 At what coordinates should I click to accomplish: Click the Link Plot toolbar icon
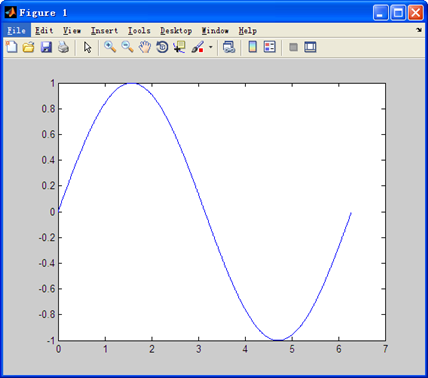click(229, 47)
